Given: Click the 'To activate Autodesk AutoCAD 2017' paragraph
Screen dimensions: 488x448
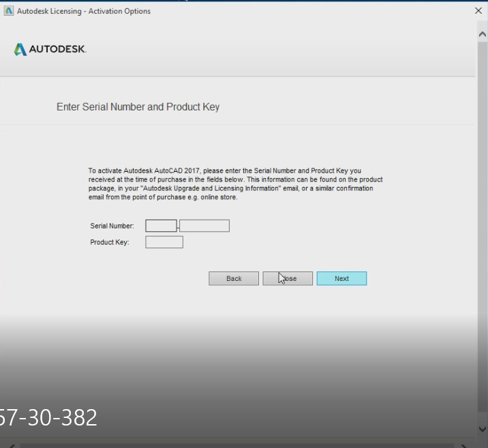Looking at the screenshot, I should 235,184.
